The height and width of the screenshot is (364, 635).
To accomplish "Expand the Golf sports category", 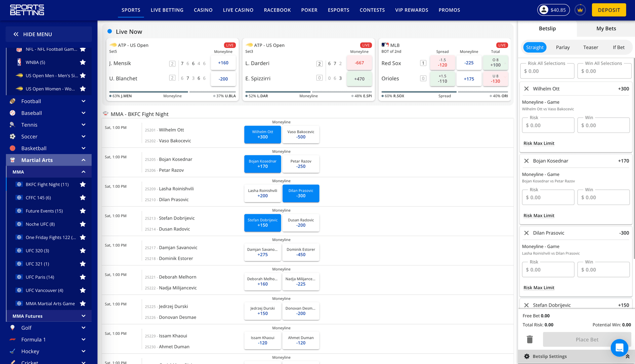I will click(83, 328).
